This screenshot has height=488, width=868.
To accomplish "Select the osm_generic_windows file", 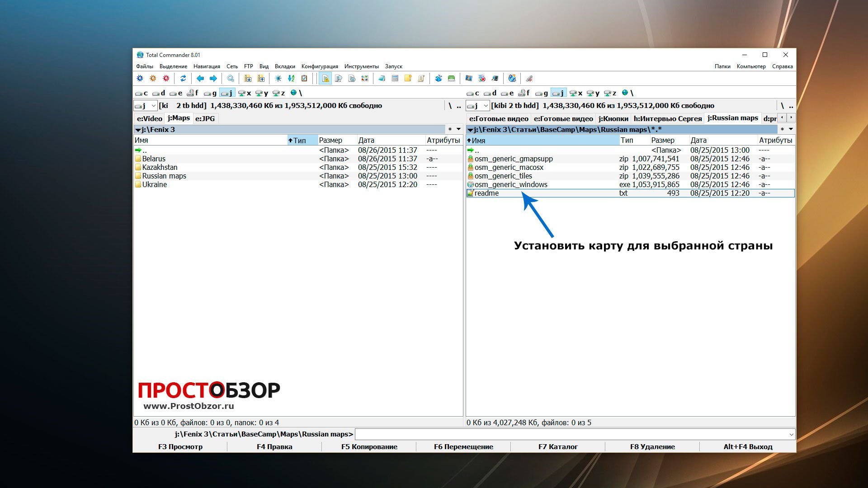I will 630,184.
